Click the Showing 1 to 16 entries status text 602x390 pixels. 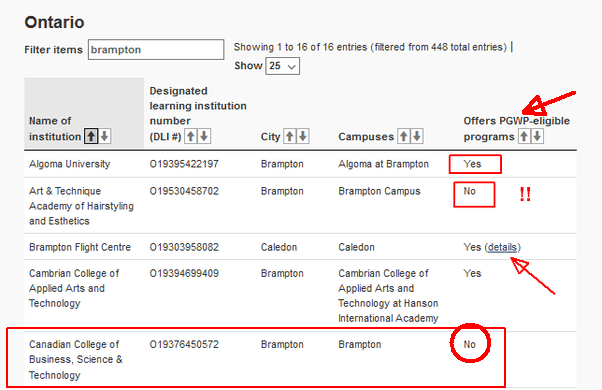[370, 47]
